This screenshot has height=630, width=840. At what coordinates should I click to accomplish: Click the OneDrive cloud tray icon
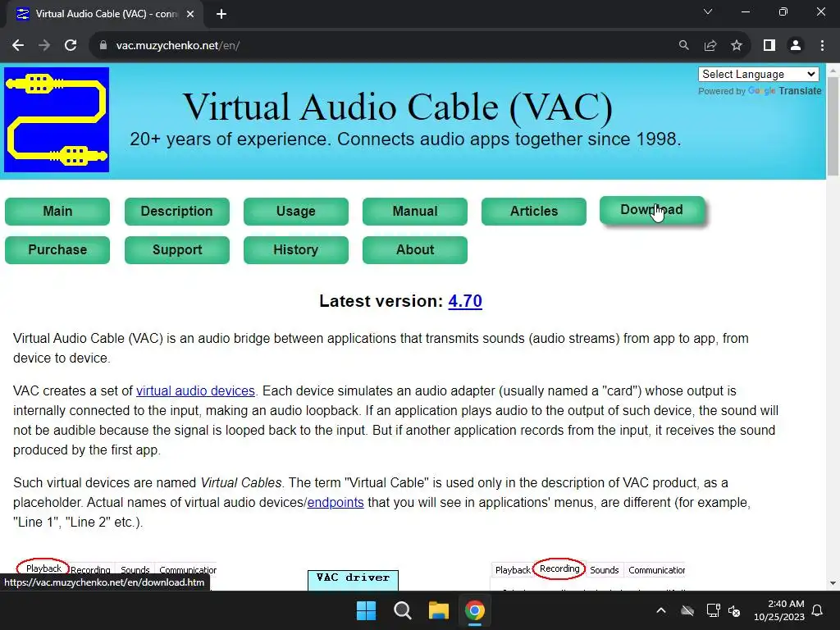[687, 610]
